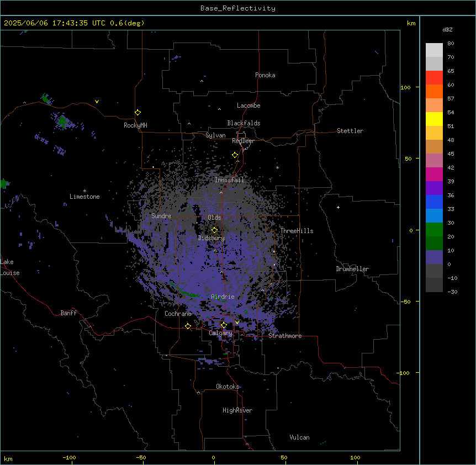The height and width of the screenshot is (465, 476).
Task: Click the Okotoks label
Action: coord(228,387)
